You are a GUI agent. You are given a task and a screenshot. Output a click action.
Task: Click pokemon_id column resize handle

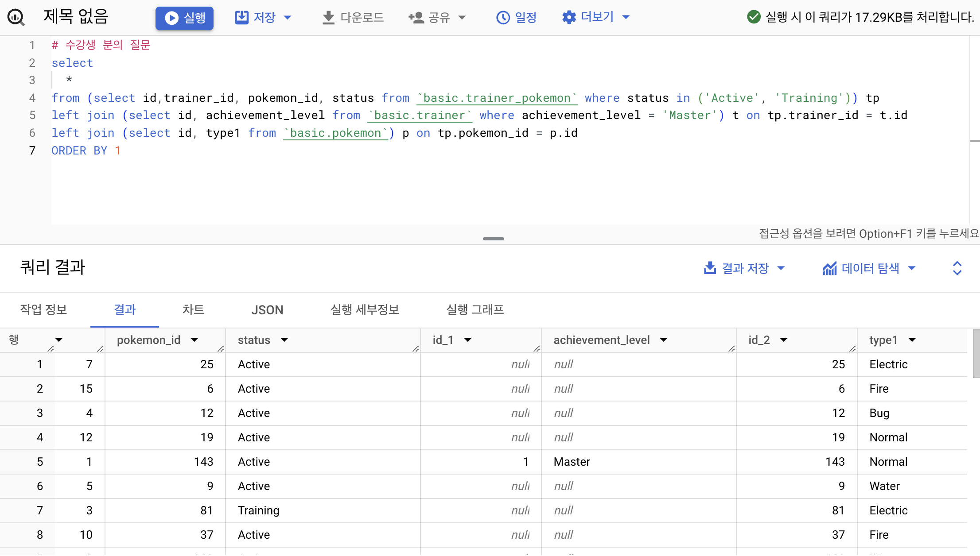[x=221, y=348]
